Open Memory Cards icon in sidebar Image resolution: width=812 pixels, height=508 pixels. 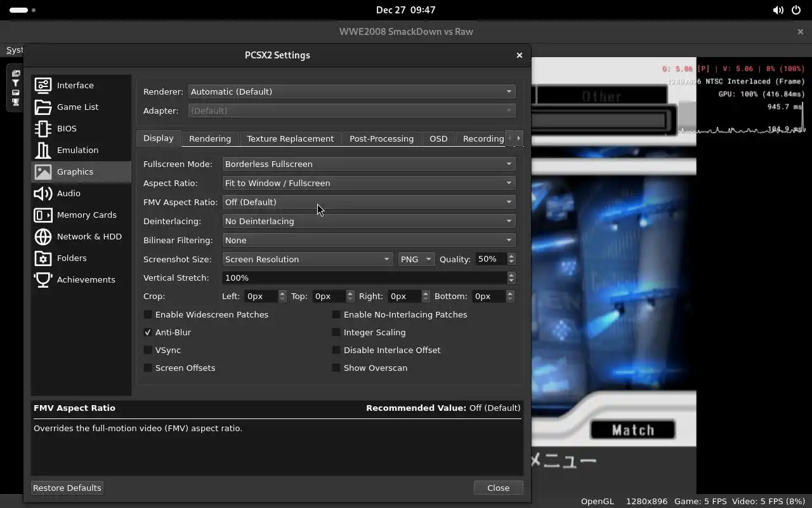[x=43, y=215]
